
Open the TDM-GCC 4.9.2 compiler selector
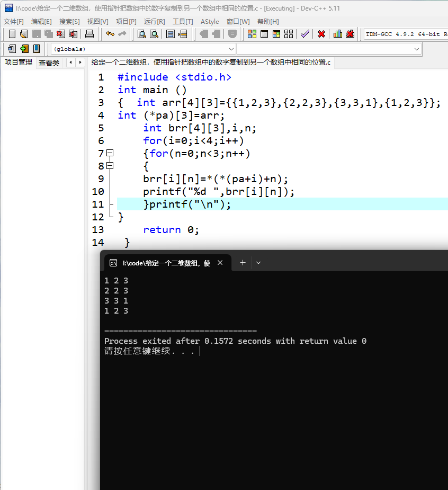pos(406,34)
